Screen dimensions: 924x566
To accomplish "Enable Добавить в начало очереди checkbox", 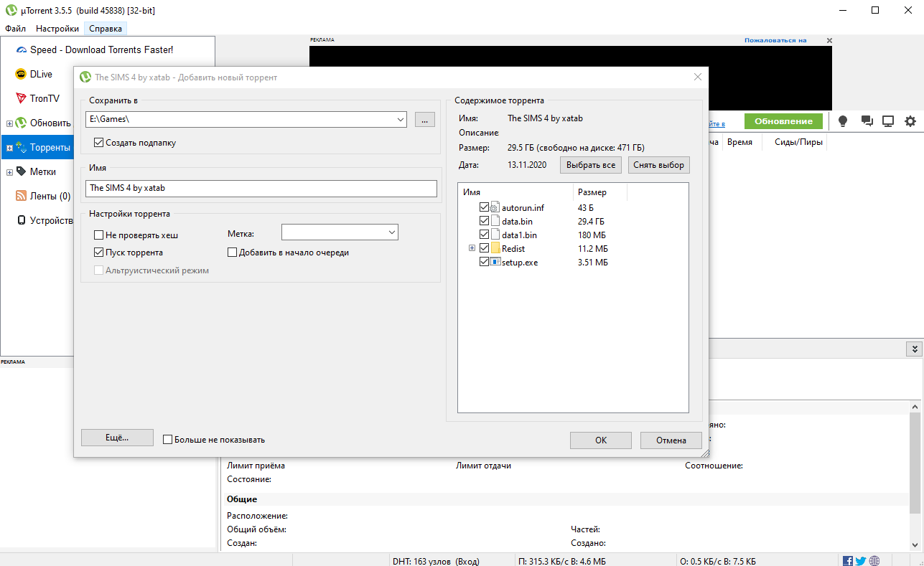I will (x=232, y=253).
